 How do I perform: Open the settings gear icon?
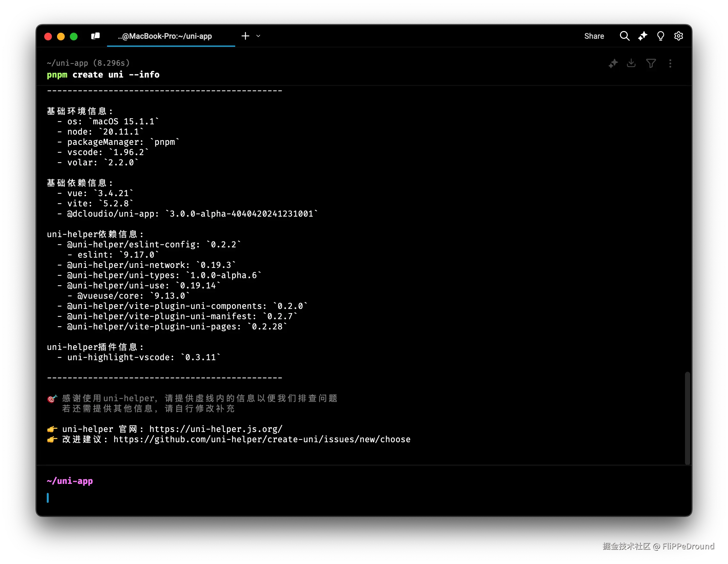point(678,36)
